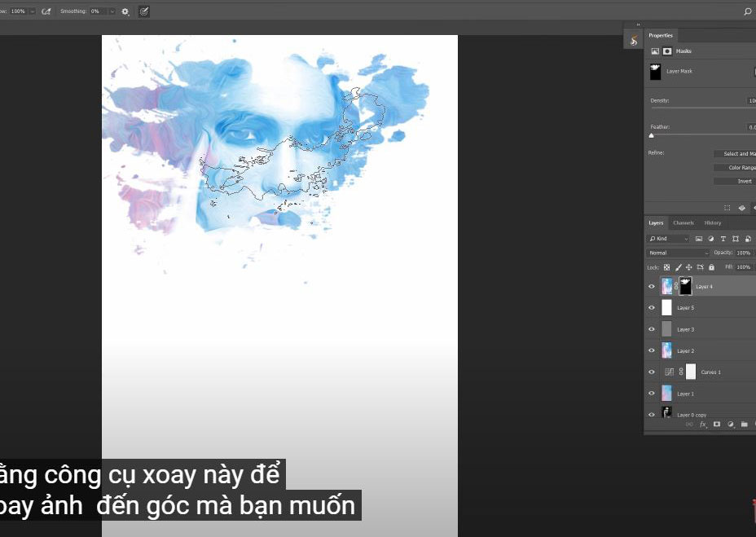Select Layer 2 row
The width and height of the screenshot is (756, 537).
[700, 350]
